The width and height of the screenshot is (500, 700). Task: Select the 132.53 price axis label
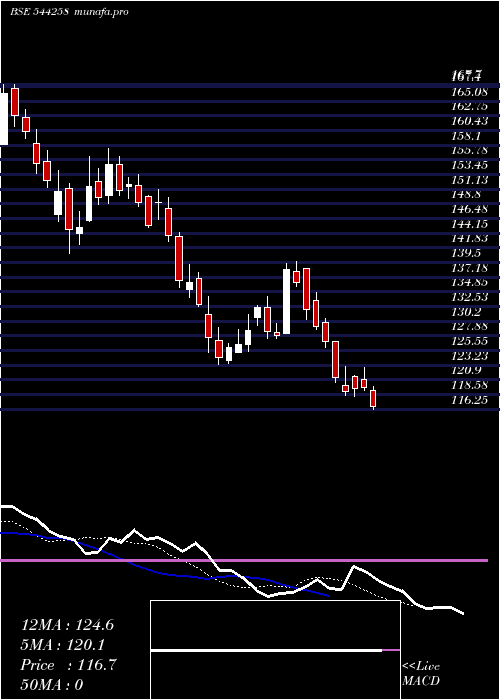tap(470, 297)
